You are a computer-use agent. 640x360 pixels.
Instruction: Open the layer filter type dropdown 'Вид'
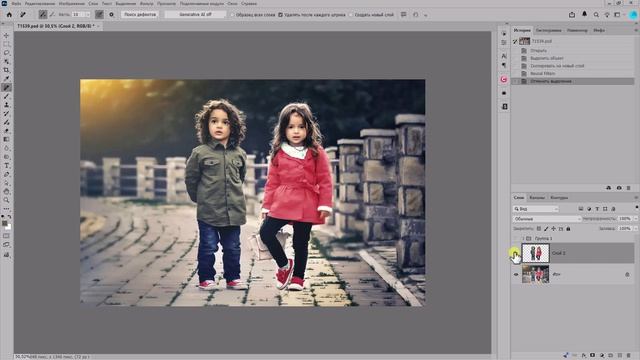(536, 209)
